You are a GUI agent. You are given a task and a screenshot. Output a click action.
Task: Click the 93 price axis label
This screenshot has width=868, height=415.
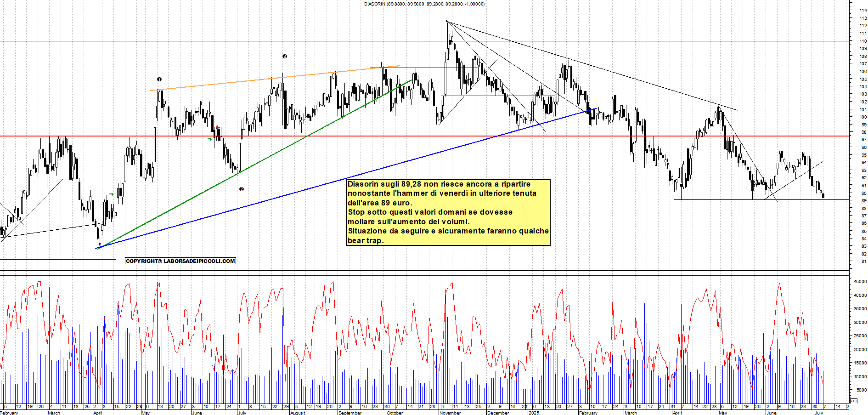pos(864,171)
